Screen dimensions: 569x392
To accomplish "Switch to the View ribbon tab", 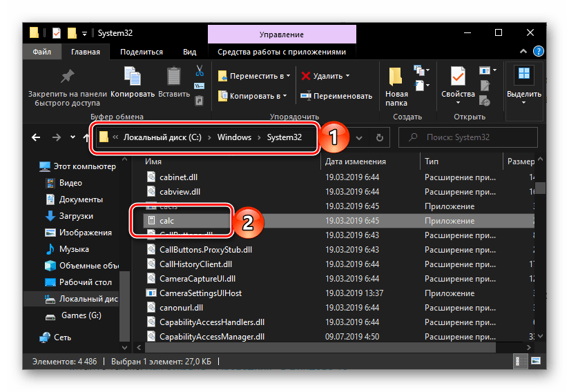I will 189,52.
